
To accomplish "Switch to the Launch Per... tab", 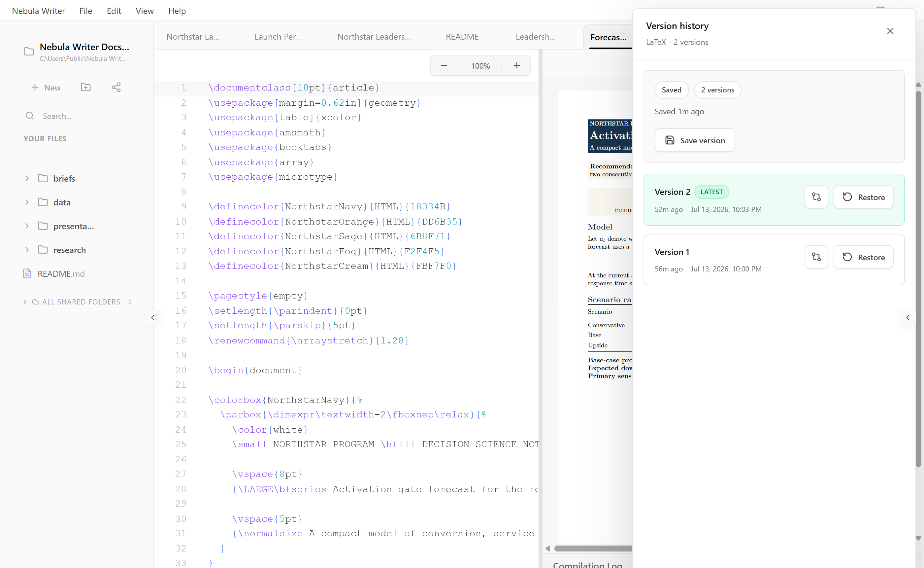I will pos(278,37).
